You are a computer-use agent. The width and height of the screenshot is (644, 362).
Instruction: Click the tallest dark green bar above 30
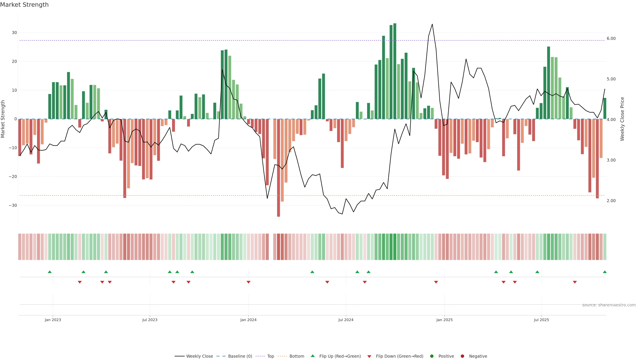[x=395, y=71]
